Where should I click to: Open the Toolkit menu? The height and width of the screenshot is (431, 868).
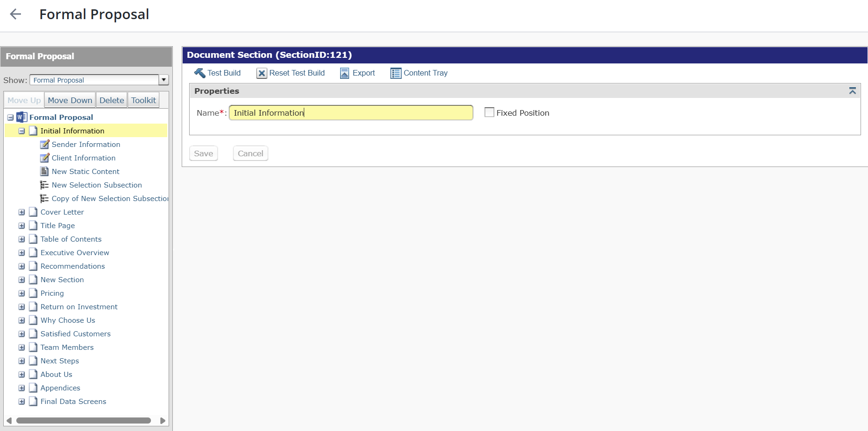(x=144, y=100)
